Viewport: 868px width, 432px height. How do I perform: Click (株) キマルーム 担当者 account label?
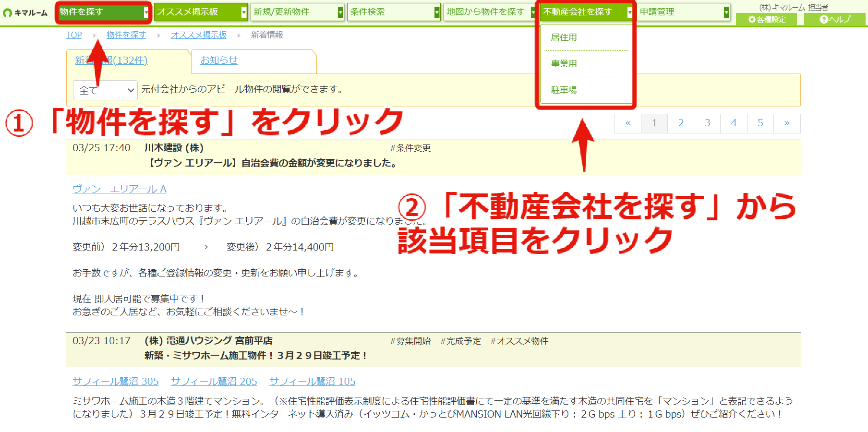[x=794, y=7]
